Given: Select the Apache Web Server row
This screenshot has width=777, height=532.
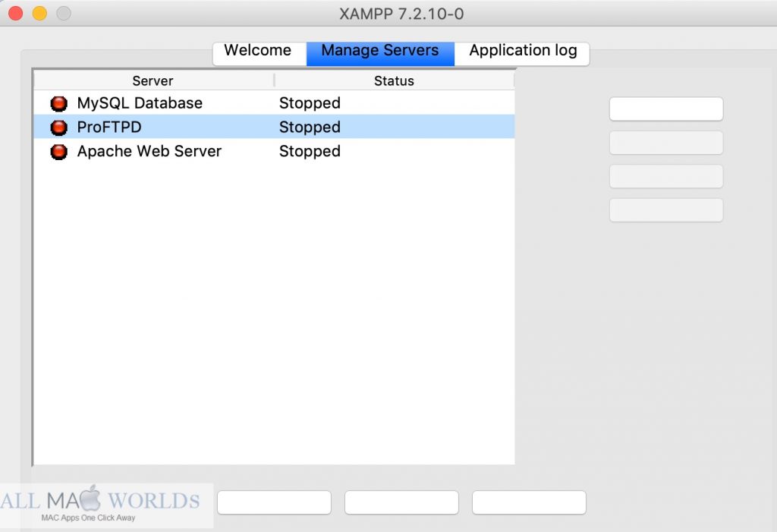Looking at the screenshot, I should tap(274, 151).
